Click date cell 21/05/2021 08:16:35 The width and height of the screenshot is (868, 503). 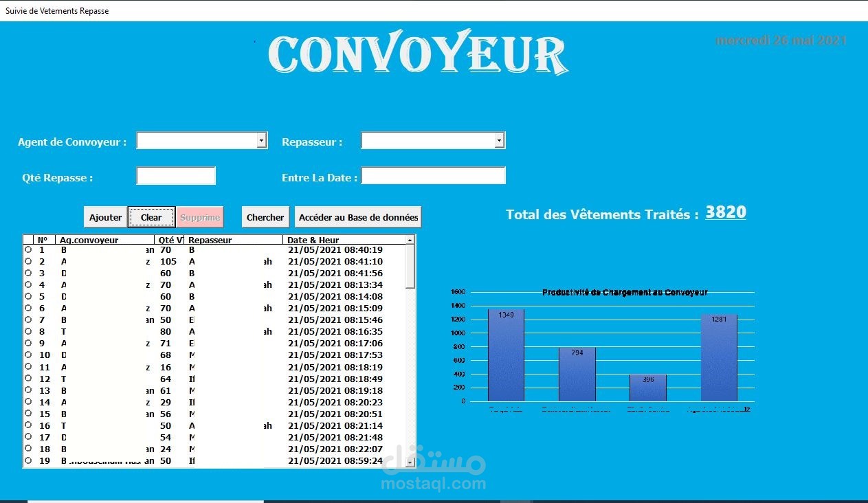coord(335,332)
